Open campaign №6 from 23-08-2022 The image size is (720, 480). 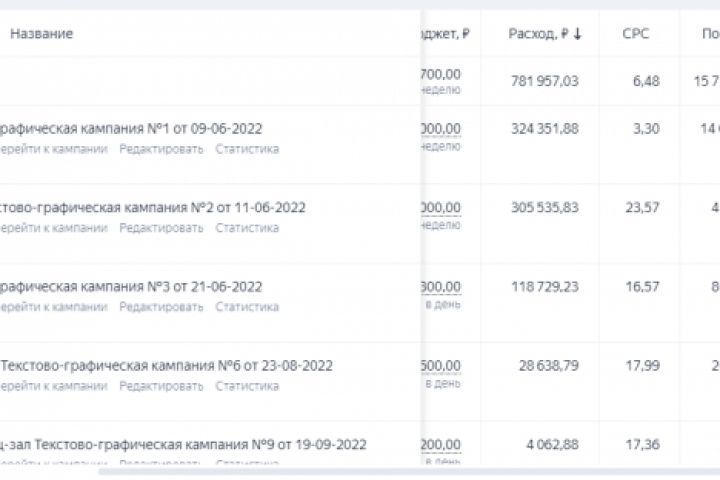tap(166, 366)
